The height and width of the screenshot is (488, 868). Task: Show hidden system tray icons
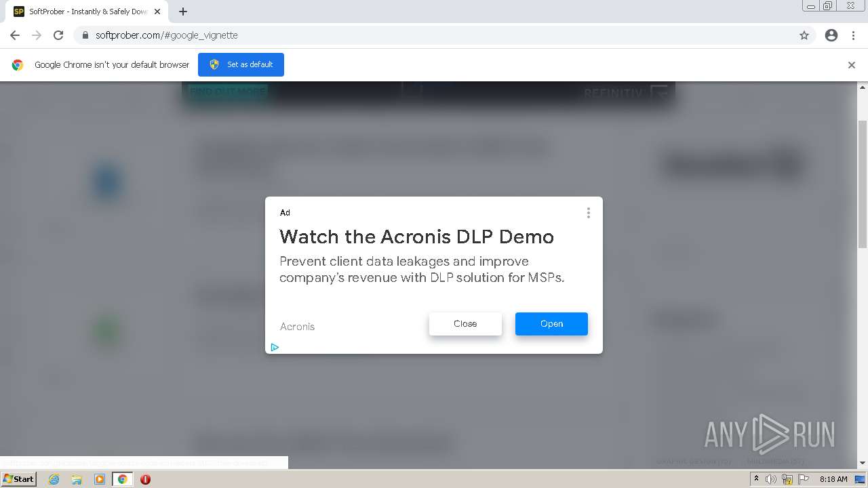coord(756,479)
